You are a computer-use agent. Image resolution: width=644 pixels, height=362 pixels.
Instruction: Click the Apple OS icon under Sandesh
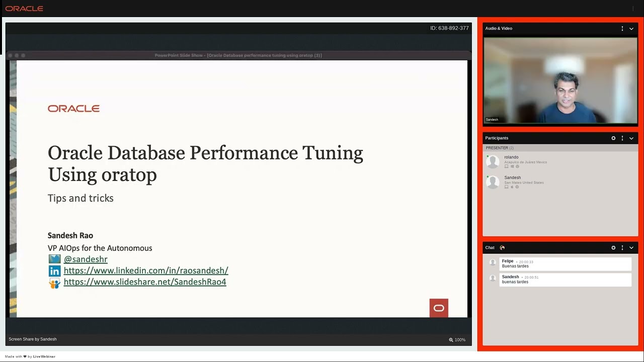click(x=512, y=187)
